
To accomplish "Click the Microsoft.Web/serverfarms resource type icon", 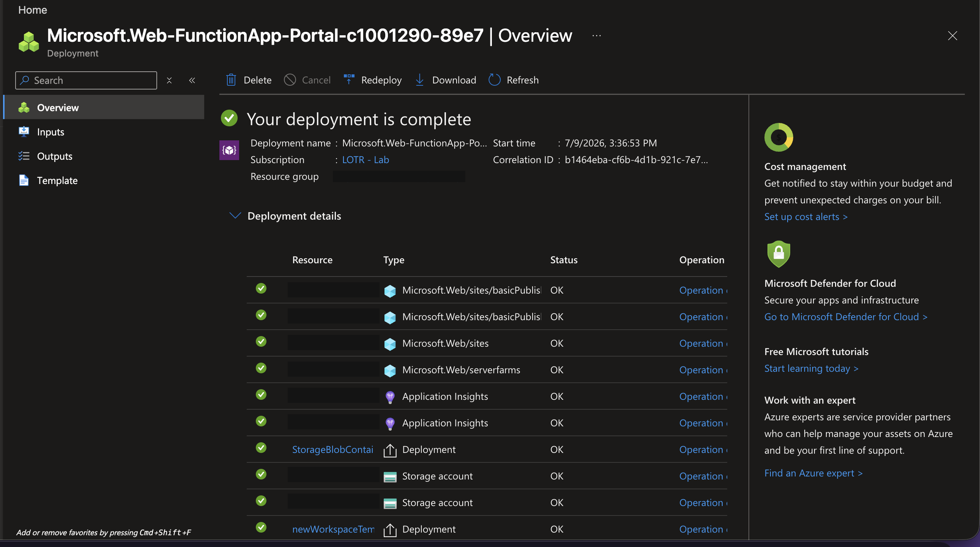I will 390,371.
